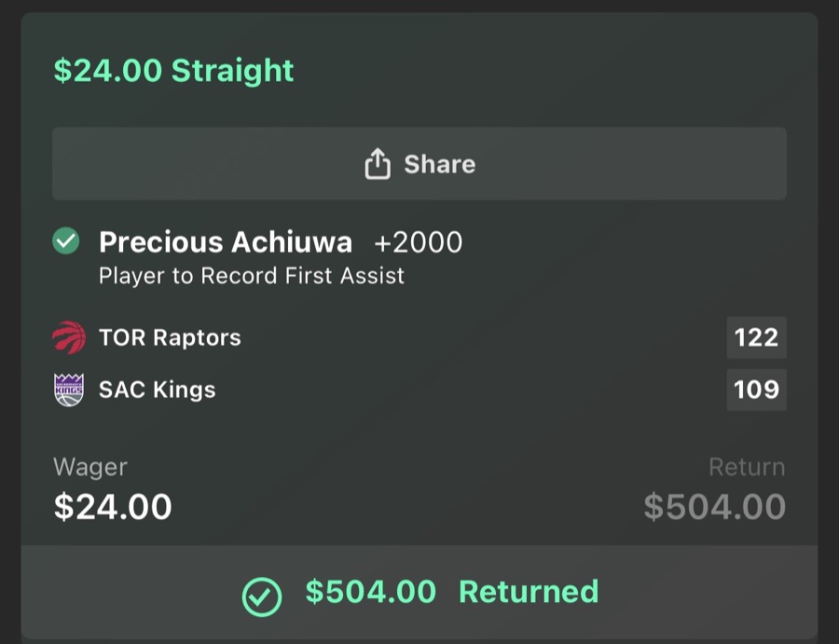Viewport: 839px width, 644px height.
Task: Click the upload-arrow icon inside the Share bar
Action: (377, 163)
